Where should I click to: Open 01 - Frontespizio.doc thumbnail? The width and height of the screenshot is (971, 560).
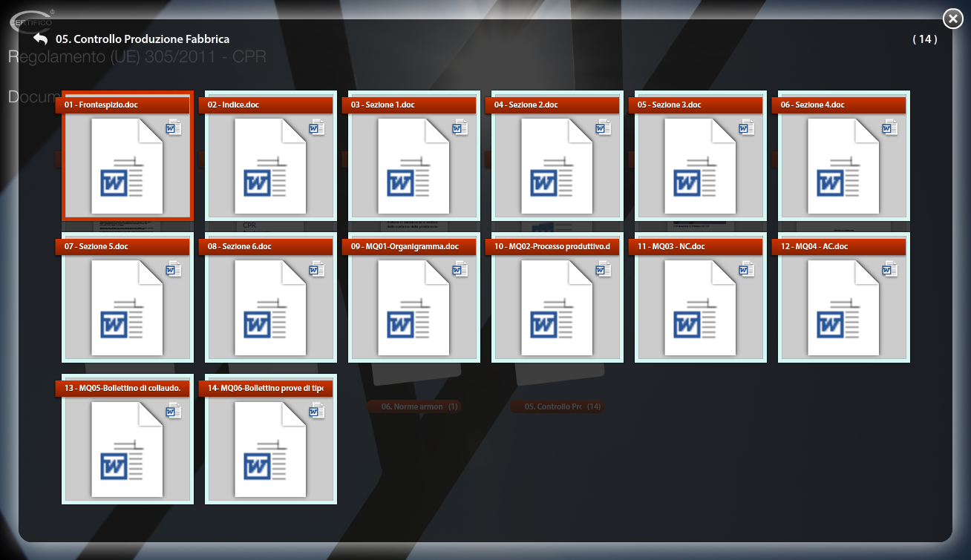coord(127,166)
